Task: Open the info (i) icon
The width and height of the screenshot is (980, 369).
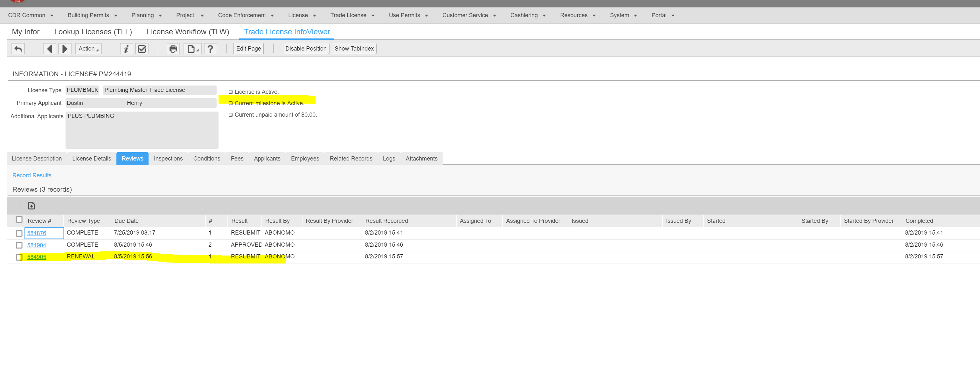Action: coord(126,49)
